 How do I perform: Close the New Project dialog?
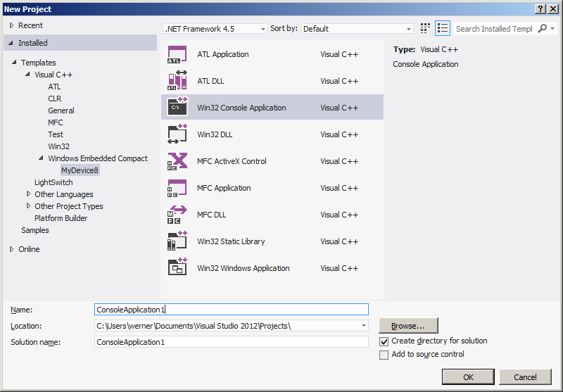tap(553, 9)
